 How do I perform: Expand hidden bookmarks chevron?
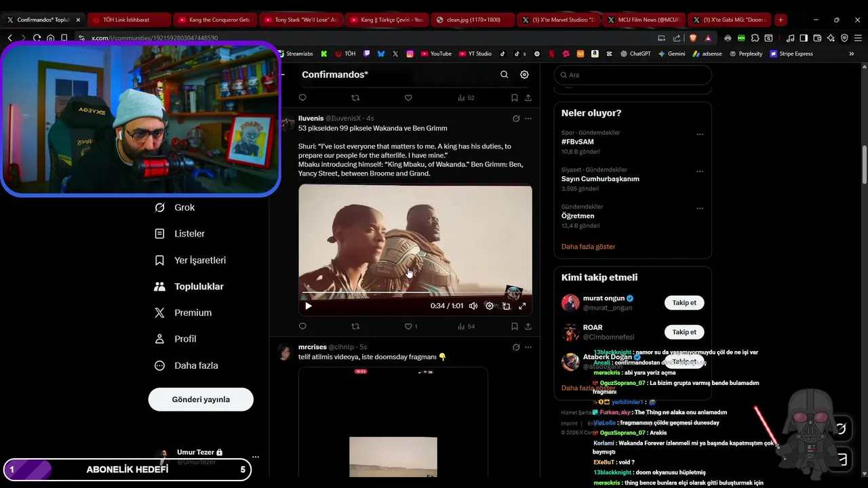[852, 54]
